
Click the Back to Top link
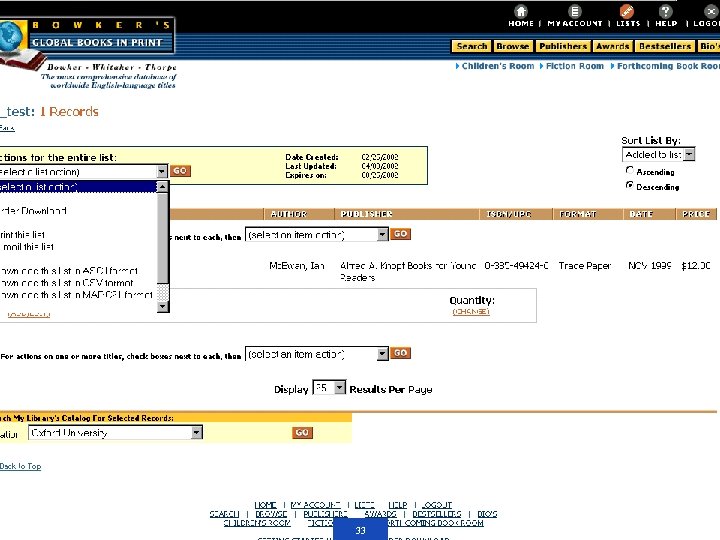(21, 466)
